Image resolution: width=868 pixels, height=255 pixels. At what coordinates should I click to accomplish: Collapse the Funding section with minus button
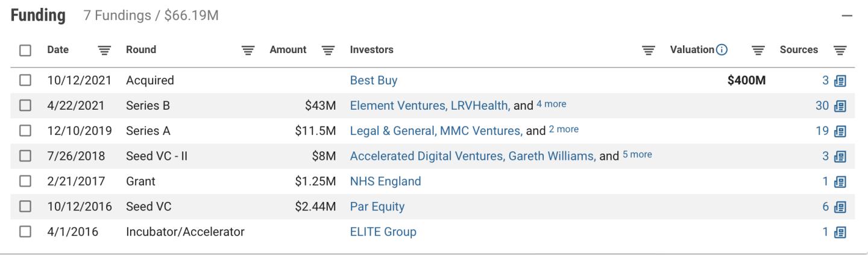click(x=847, y=16)
